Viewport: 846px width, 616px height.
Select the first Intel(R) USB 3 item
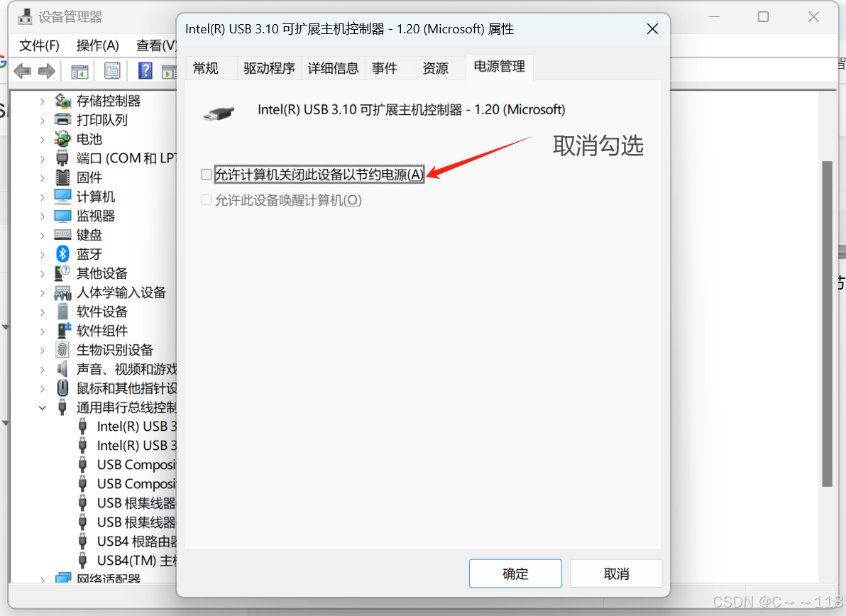click(x=137, y=427)
